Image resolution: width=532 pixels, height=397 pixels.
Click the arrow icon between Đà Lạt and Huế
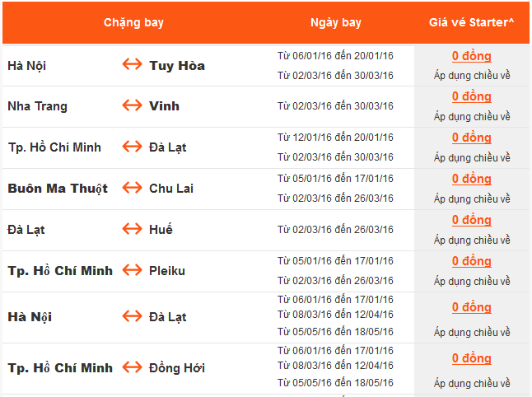point(132,229)
